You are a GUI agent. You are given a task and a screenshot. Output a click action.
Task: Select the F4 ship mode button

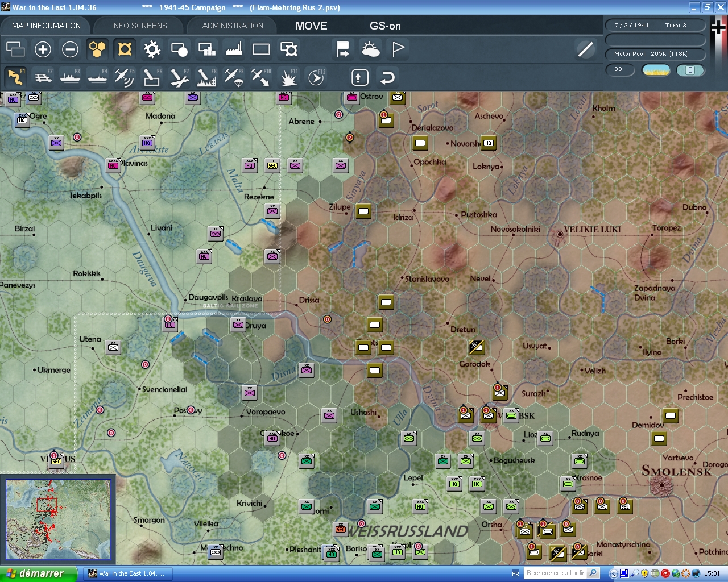[97, 77]
